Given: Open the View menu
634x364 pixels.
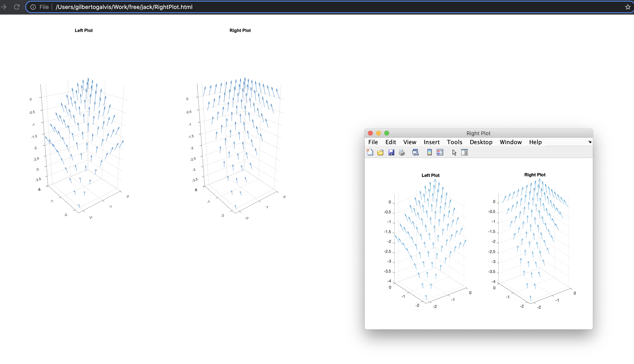Looking at the screenshot, I should [409, 142].
